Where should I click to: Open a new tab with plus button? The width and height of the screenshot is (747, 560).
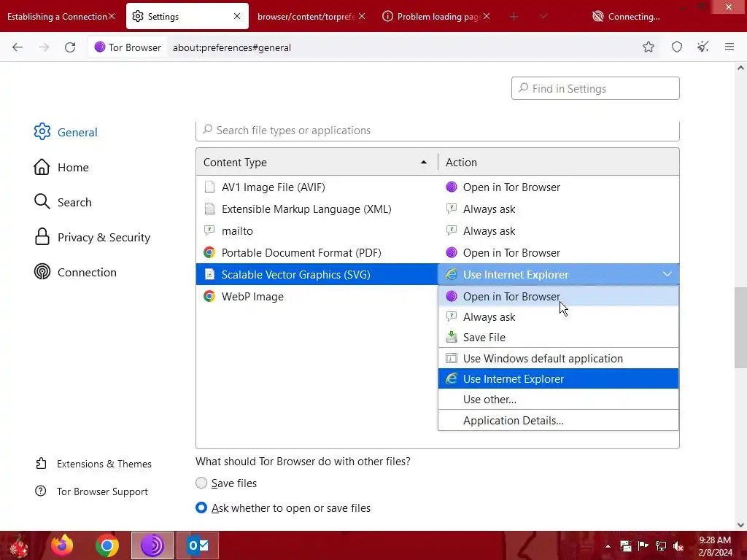[x=514, y=17]
